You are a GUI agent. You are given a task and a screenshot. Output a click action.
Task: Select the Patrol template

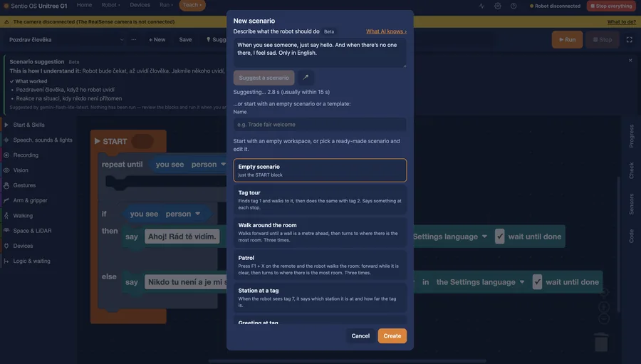(320, 265)
